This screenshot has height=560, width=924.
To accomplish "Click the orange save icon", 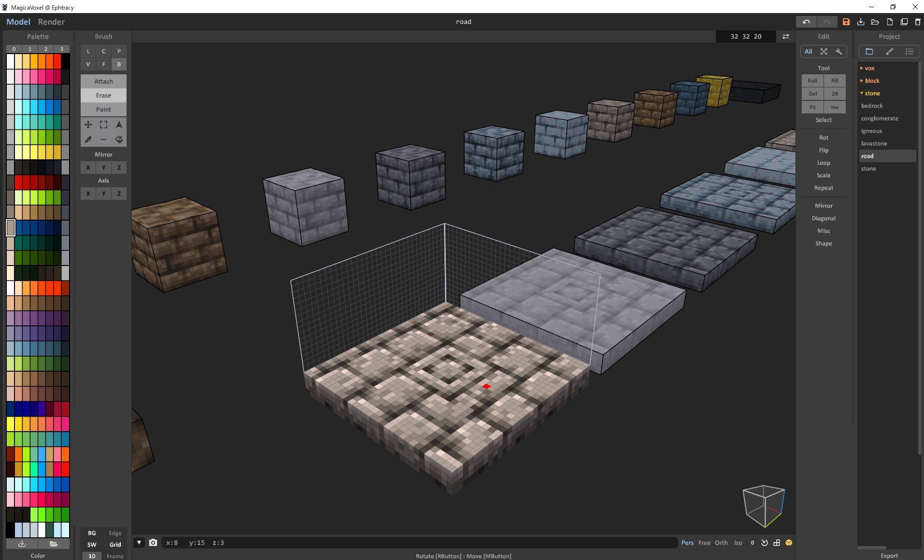I will (846, 22).
